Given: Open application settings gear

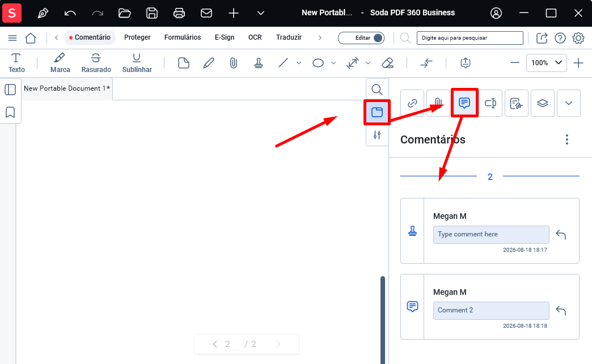Looking at the screenshot, I should click(578, 38).
